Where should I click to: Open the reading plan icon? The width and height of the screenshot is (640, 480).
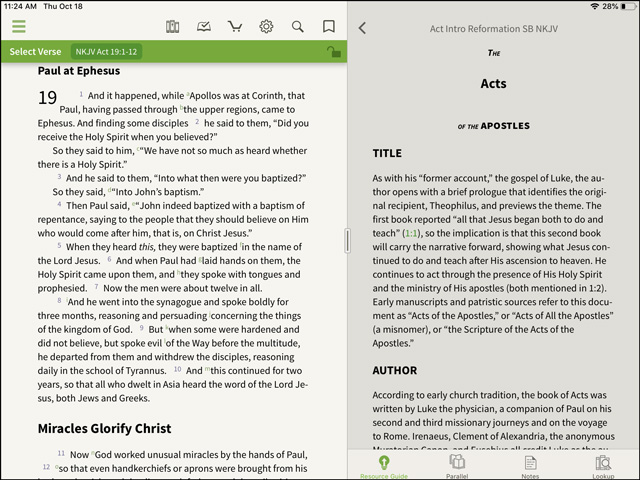pos(204,27)
